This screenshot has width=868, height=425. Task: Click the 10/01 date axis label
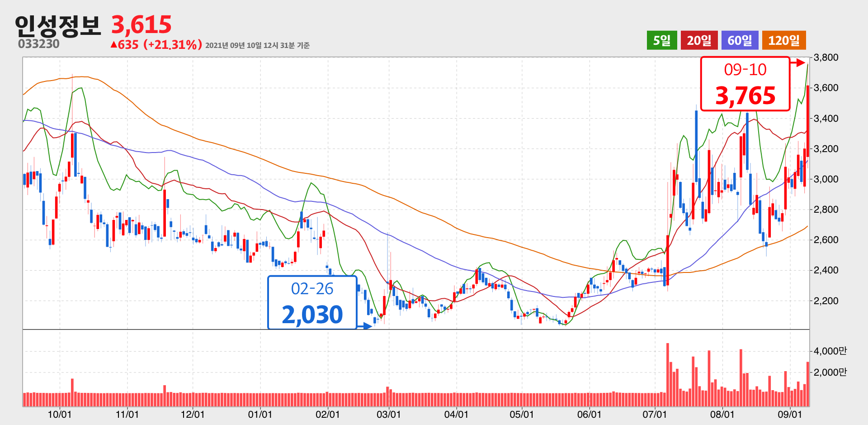click(60, 415)
